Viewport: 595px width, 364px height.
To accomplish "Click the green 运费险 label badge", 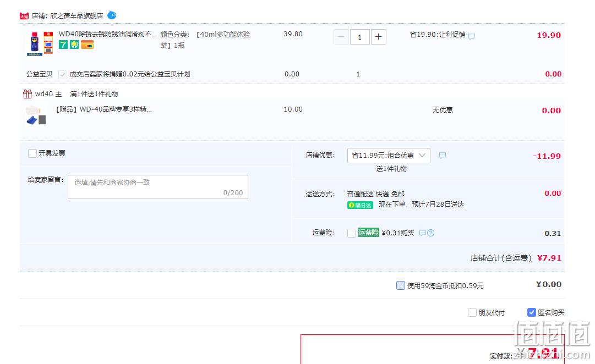I will (368, 233).
